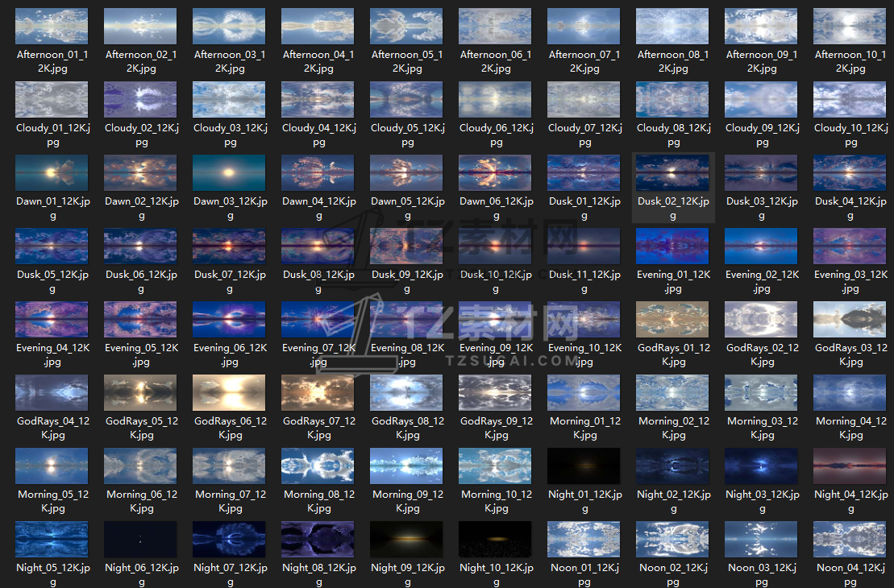This screenshot has height=588, width=894.
Task: Click the GodRays_01_12K.jpg thumbnail
Action: [x=672, y=320]
